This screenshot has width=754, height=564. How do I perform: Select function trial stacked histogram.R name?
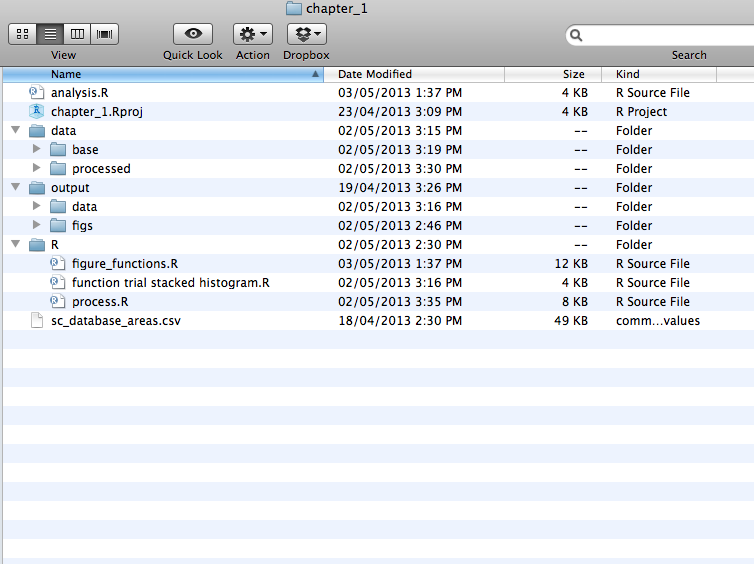click(x=171, y=283)
